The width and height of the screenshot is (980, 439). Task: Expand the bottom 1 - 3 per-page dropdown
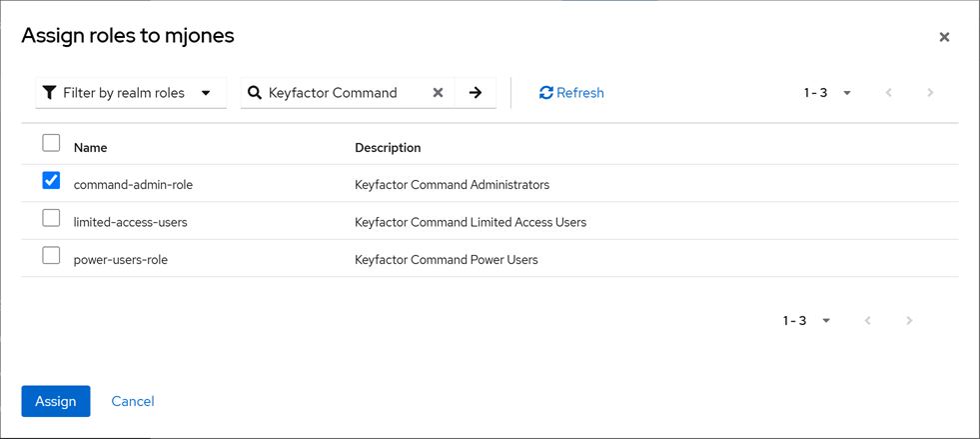pyautogui.click(x=806, y=321)
